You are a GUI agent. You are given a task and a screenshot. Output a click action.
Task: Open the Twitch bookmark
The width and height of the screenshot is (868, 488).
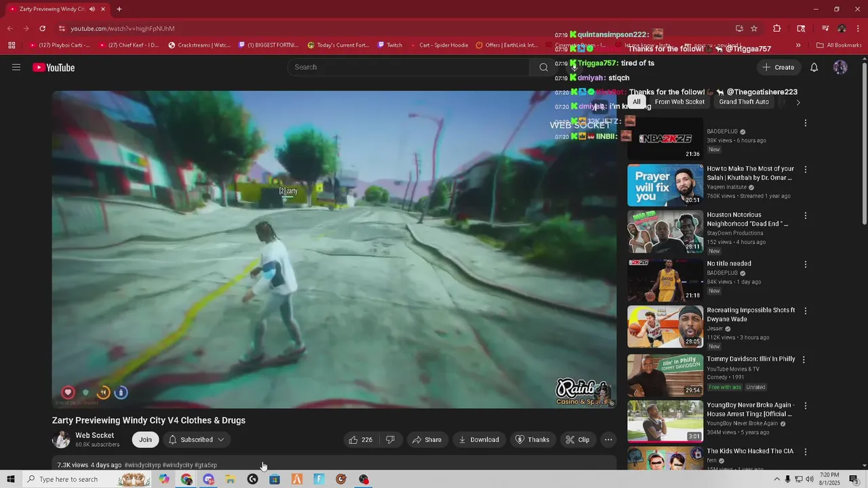(390, 45)
